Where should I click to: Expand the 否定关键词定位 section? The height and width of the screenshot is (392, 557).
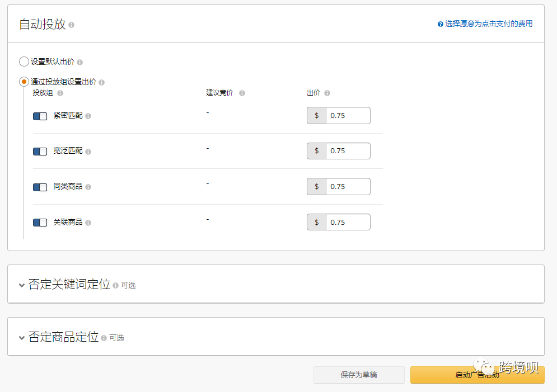[22, 285]
